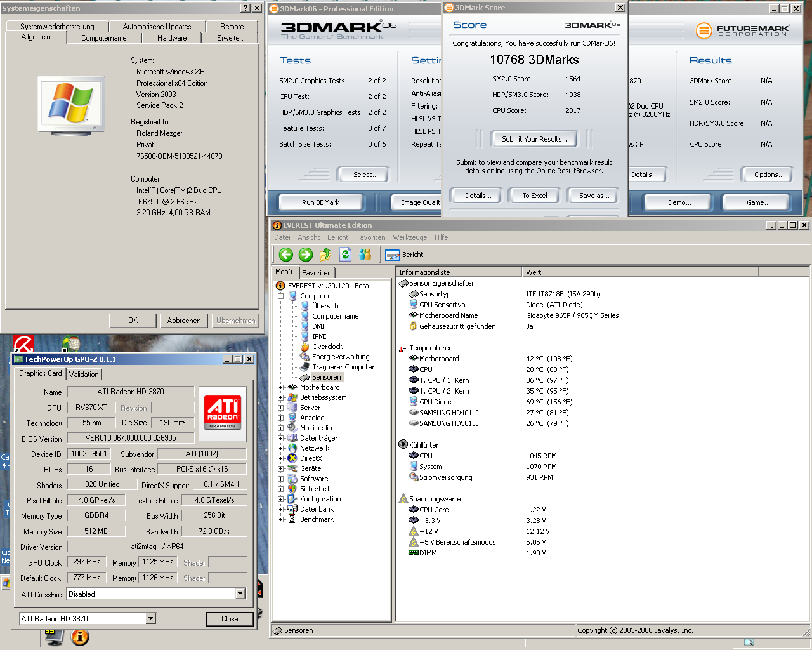Image resolution: width=812 pixels, height=650 pixels.
Task: Click the Temperaturen thermometer icon
Action: [x=403, y=348]
